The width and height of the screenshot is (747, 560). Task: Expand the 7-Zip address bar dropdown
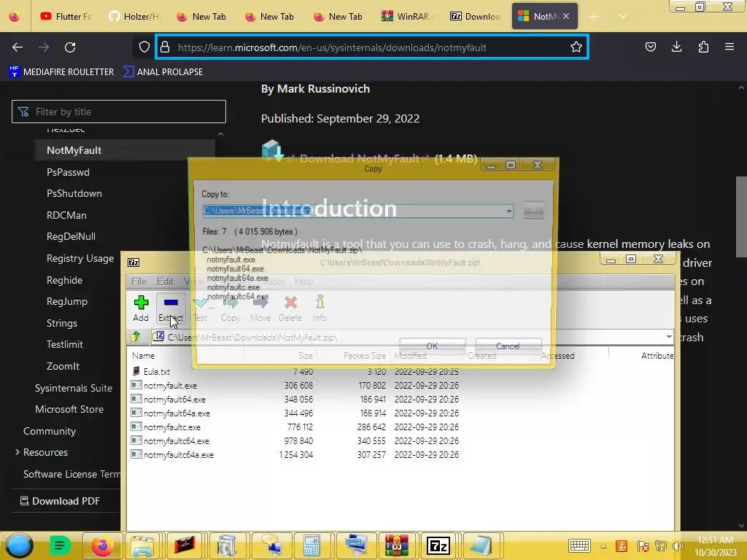pyautogui.click(x=669, y=337)
